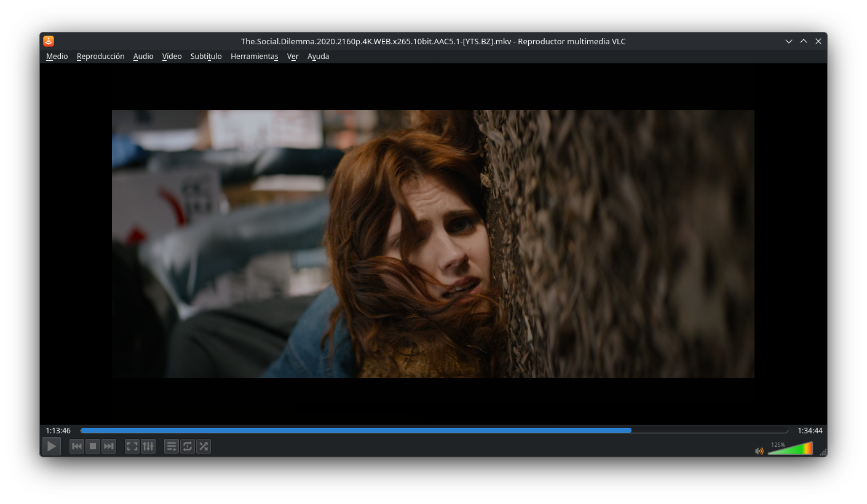
Task: Toggle fullscreen video mode
Action: [x=132, y=446]
